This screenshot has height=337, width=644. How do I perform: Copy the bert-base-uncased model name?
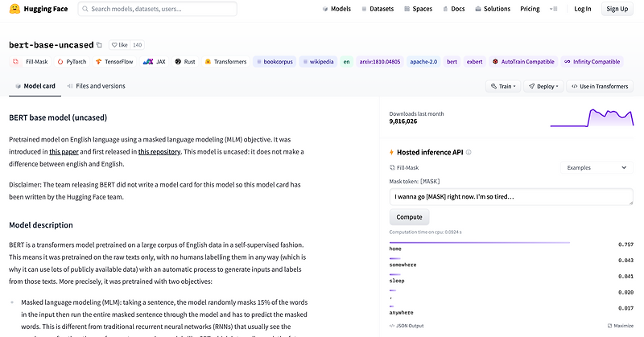pyautogui.click(x=100, y=45)
